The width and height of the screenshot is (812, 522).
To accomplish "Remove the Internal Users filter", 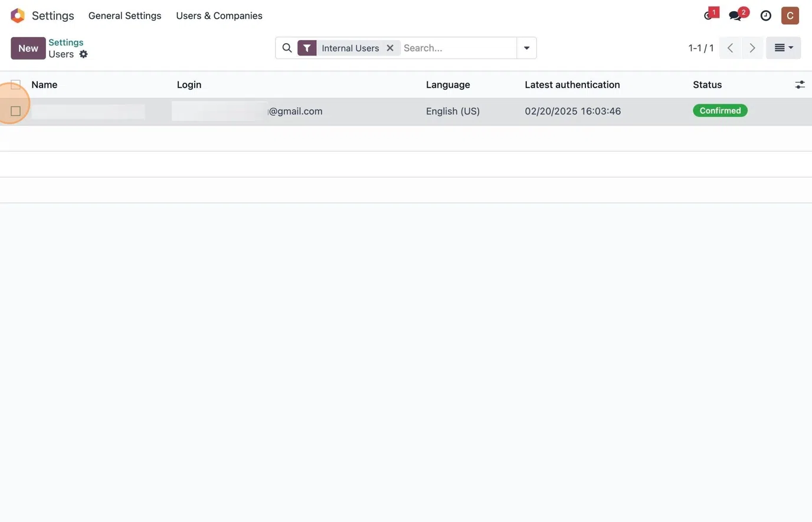I will 390,48.
